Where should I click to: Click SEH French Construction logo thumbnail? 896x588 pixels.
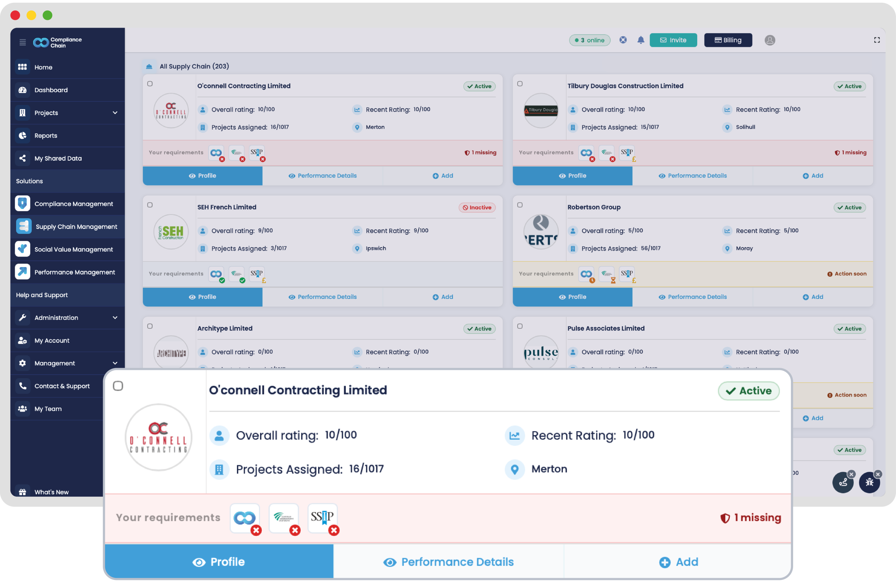pos(171,231)
